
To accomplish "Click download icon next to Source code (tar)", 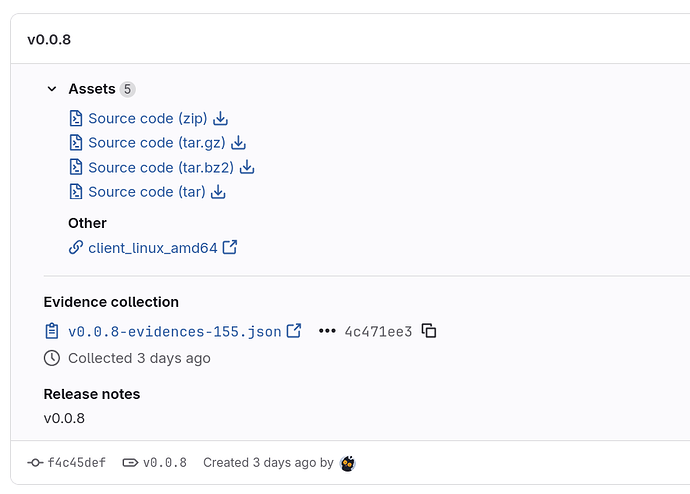I will coord(219,192).
